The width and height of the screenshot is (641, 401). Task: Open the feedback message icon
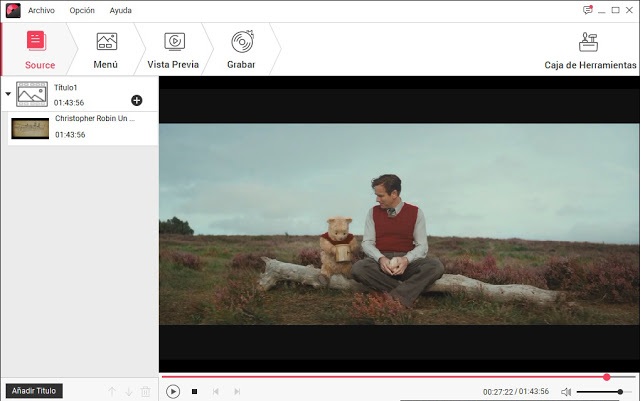click(x=587, y=10)
